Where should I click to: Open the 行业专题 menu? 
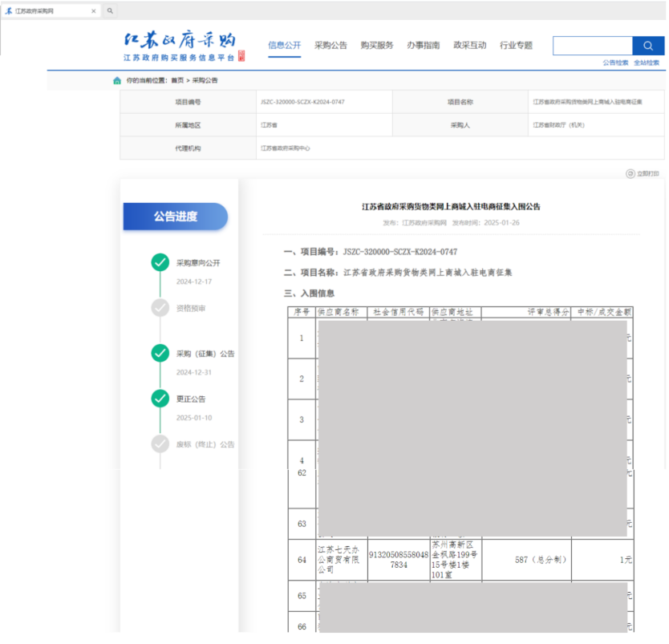point(517,45)
